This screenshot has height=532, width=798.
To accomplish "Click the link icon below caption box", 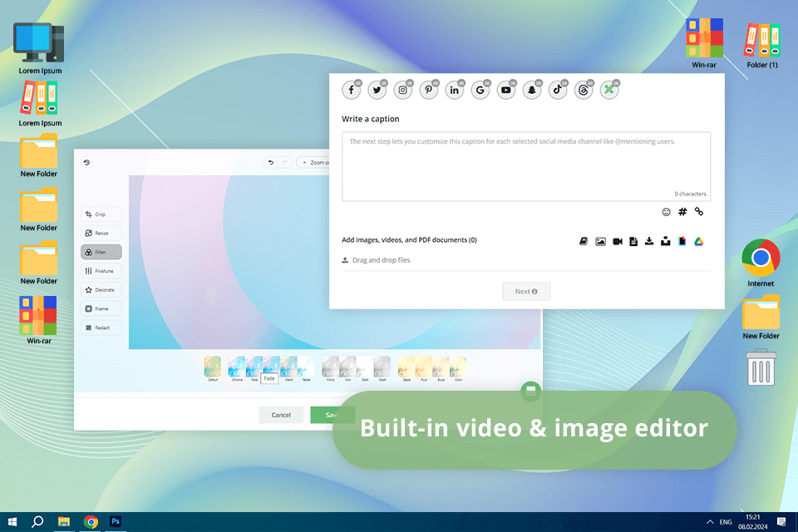I will tap(699, 212).
